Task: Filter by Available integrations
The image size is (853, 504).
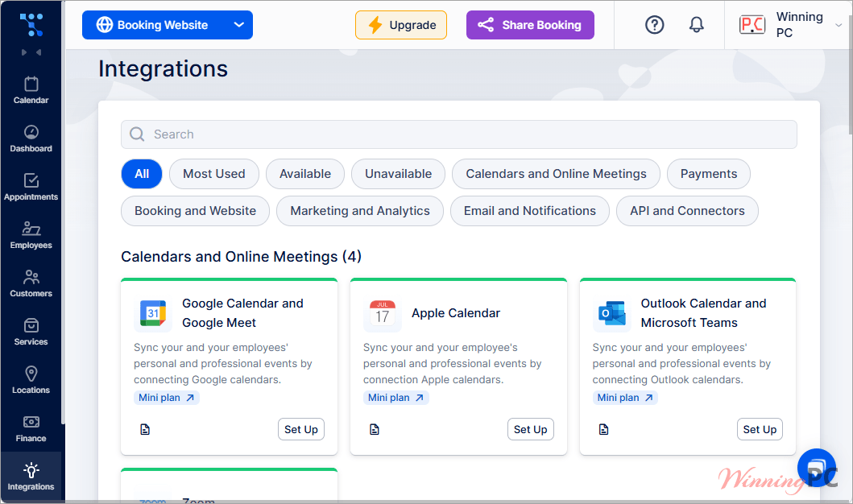Action: tap(305, 174)
